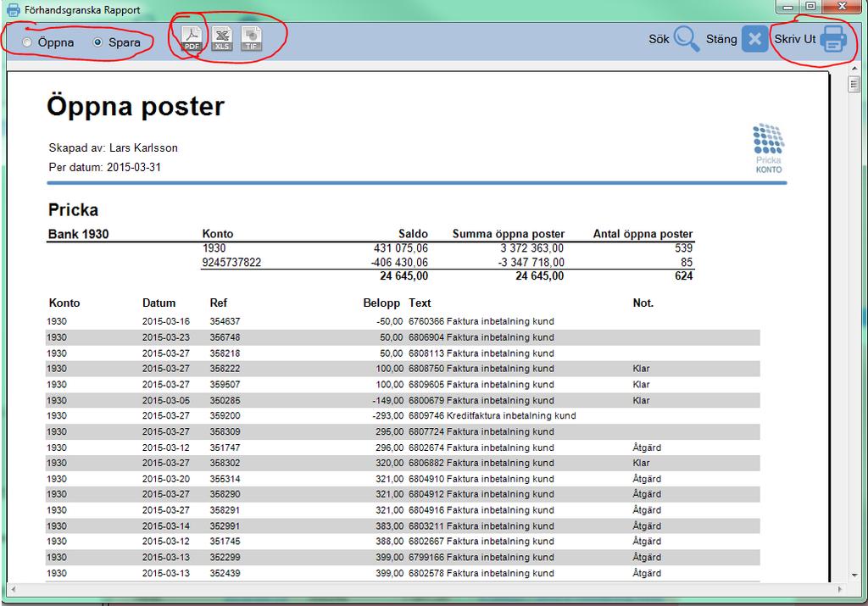Viewport: 868px width, 606px height.
Task: Click ref 358218 row
Action: pyautogui.click(x=403, y=353)
